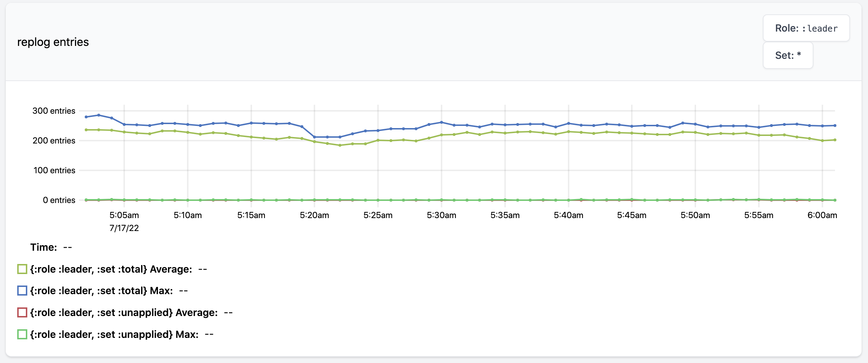Open the Role :leader filter
Viewport: 868px width, 363px height.
click(806, 28)
